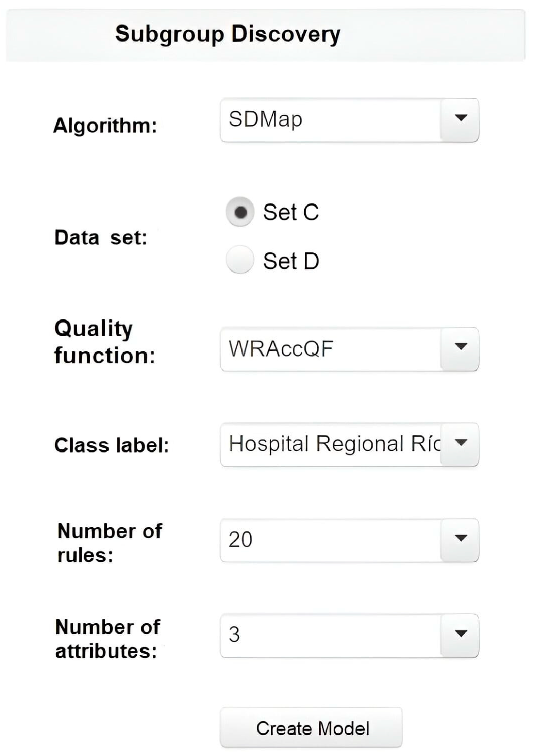Click the 'Set C' option label
533x756 pixels.
(x=291, y=212)
